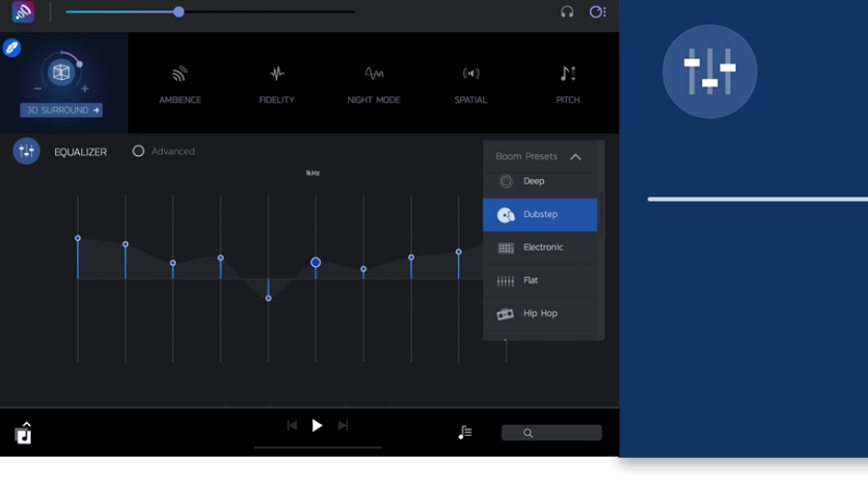Collapse the Boom Presets dropdown
This screenshot has height=482, width=868.
pyautogui.click(x=576, y=156)
